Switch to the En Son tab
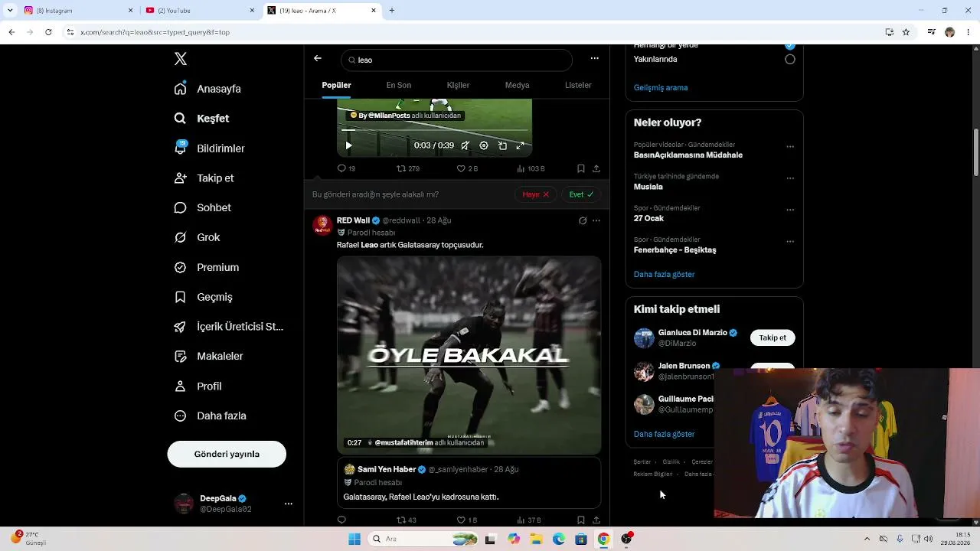 [x=399, y=85]
